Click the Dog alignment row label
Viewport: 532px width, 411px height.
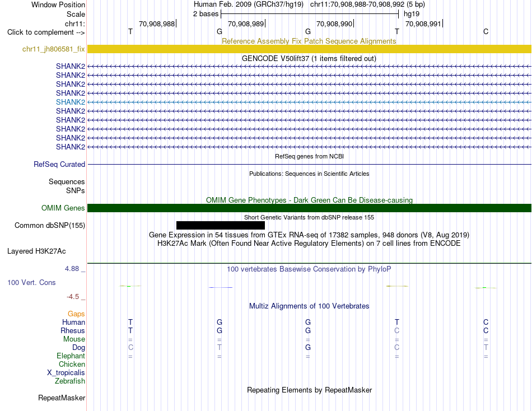coord(78,348)
